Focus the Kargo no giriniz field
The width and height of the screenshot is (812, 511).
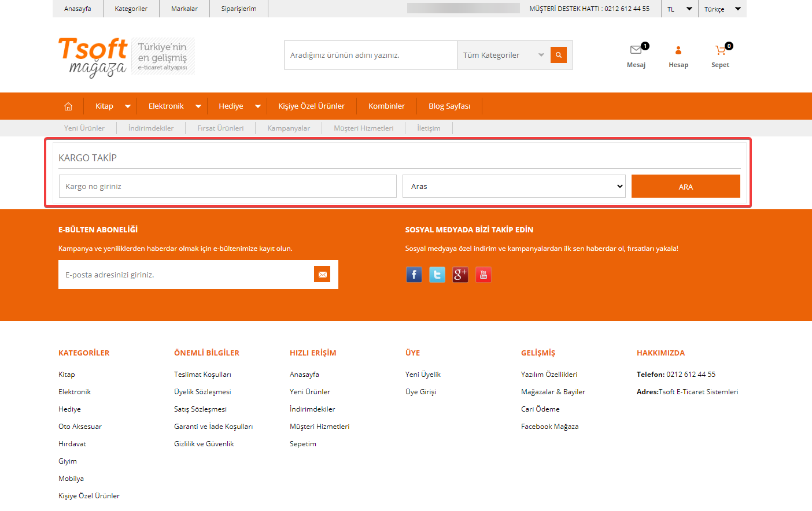(228, 186)
